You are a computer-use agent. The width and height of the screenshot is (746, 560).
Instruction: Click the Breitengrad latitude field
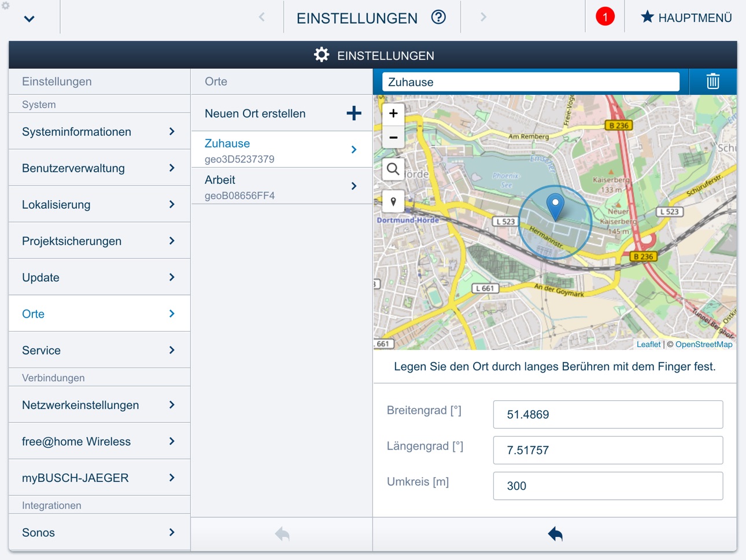(608, 414)
